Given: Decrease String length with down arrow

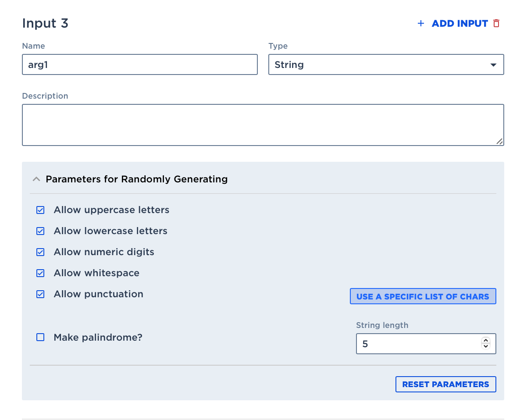Looking at the screenshot, I should pyautogui.click(x=485, y=347).
